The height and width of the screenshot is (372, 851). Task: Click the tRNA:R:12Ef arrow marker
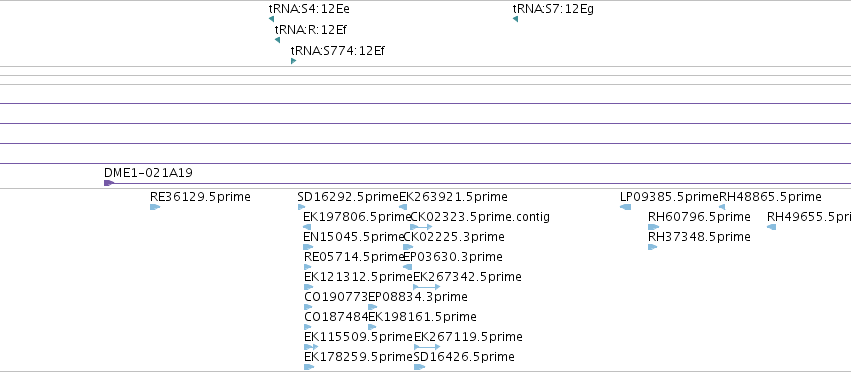(x=277, y=40)
